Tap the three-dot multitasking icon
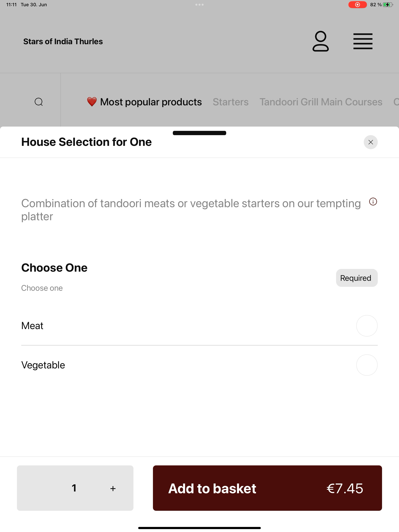This screenshot has width=399, height=532. coord(199,4)
